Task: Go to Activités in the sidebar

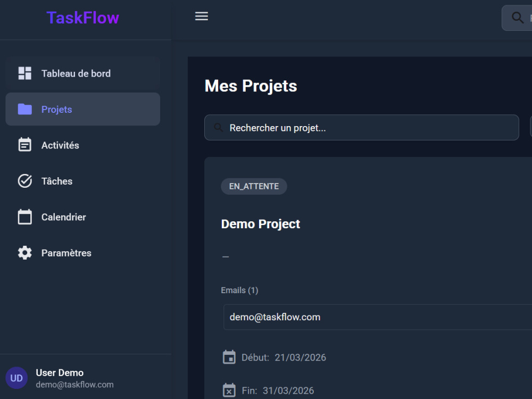Action: click(x=83, y=145)
